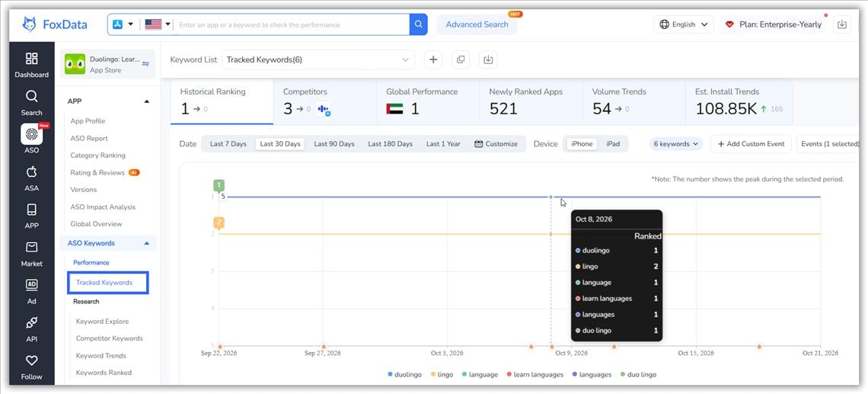Collapse the ASO Keywords menu section
The image size is (868, 394).
pos(147,243)
